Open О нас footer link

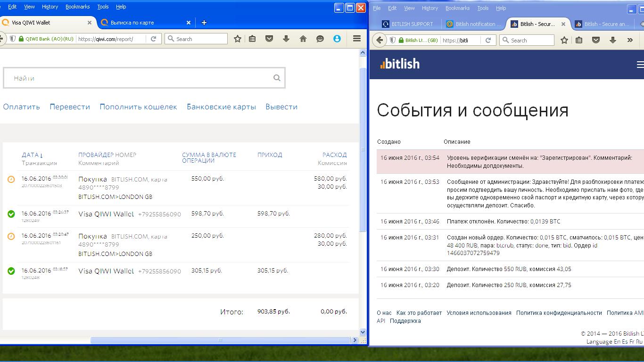(x=384, y=313)
